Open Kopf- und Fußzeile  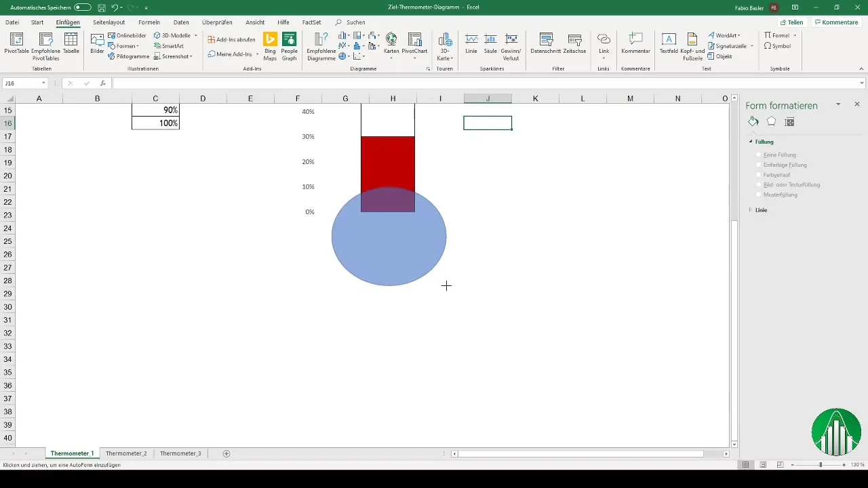[692, 46]
